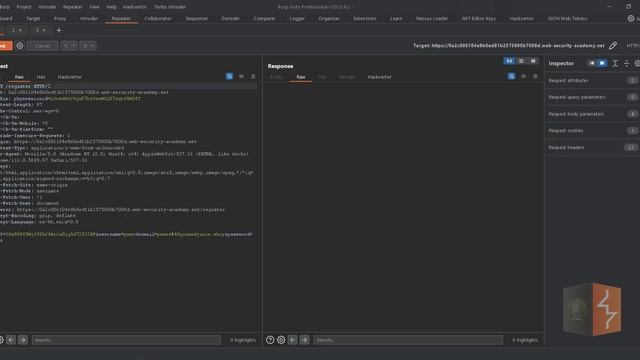Open the JWT Editor Keys tab

click(479, 19)
